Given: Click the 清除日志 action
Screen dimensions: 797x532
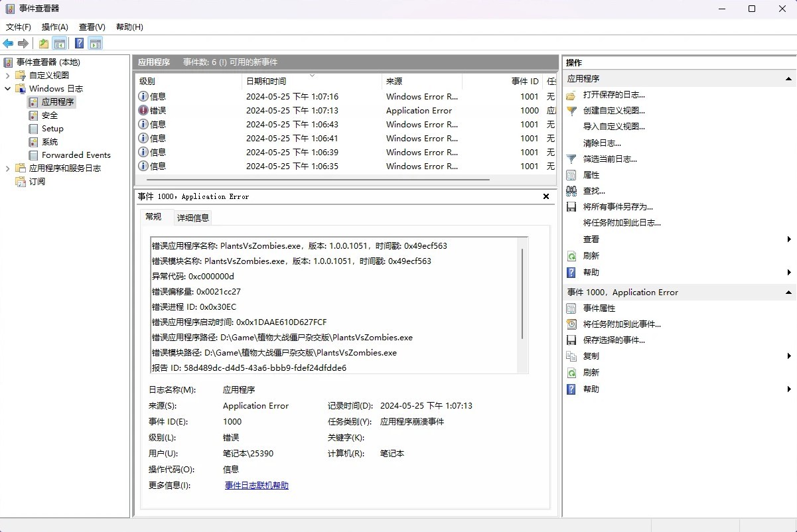Looking at the screenshot, I should pyautogui.click(x=602, y=143).
